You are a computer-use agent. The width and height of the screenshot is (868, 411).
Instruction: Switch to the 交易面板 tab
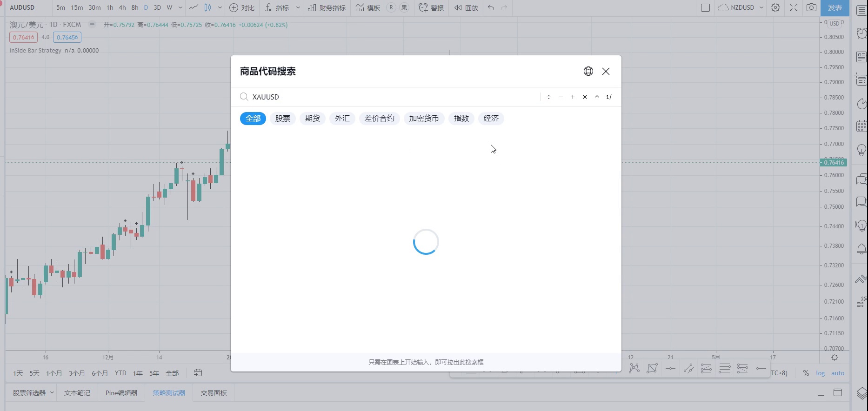214,393
